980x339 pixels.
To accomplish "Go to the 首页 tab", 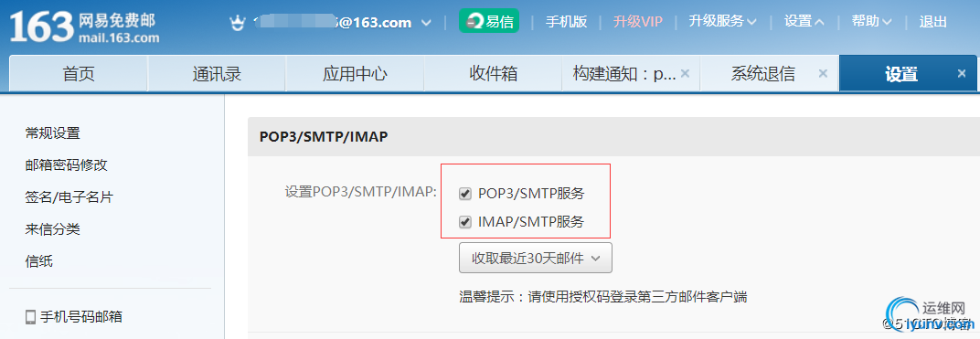I will pos(78,74).
